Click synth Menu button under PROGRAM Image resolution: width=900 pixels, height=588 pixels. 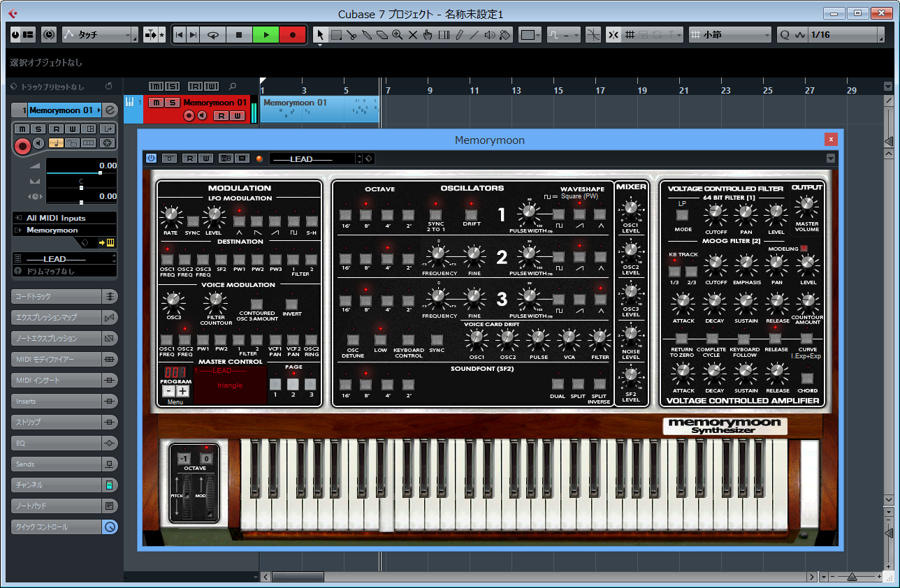coord(175,402)
